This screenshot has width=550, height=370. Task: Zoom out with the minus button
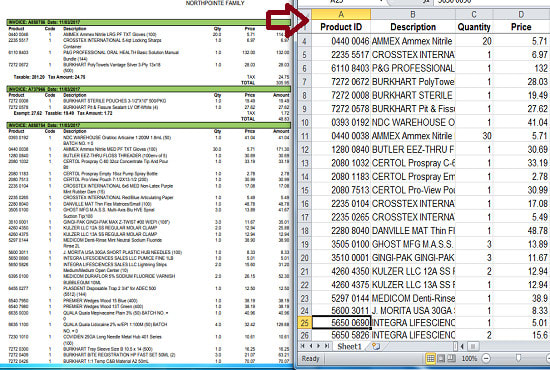486,358
